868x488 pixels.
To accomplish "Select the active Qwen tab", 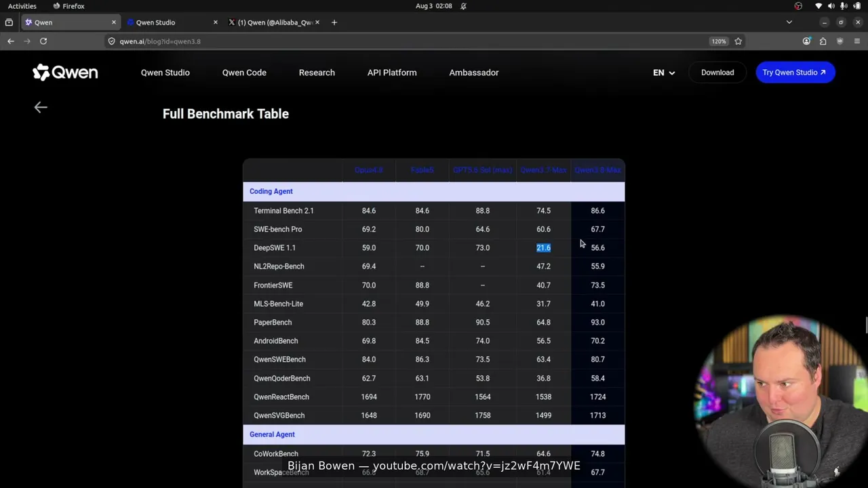I will (x=71, y=22).
